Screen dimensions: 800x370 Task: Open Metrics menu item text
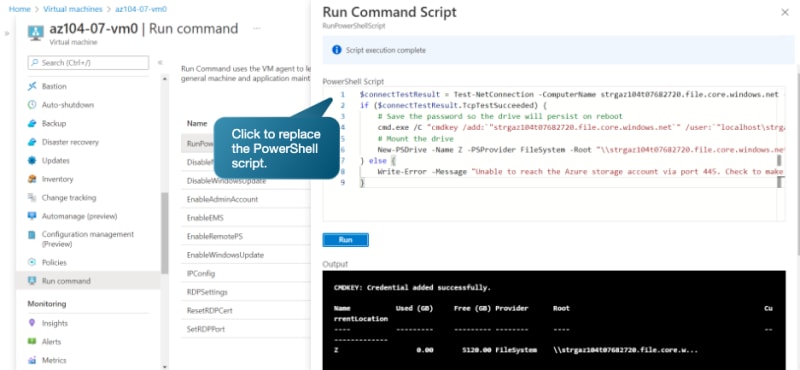tap(54, 360)
